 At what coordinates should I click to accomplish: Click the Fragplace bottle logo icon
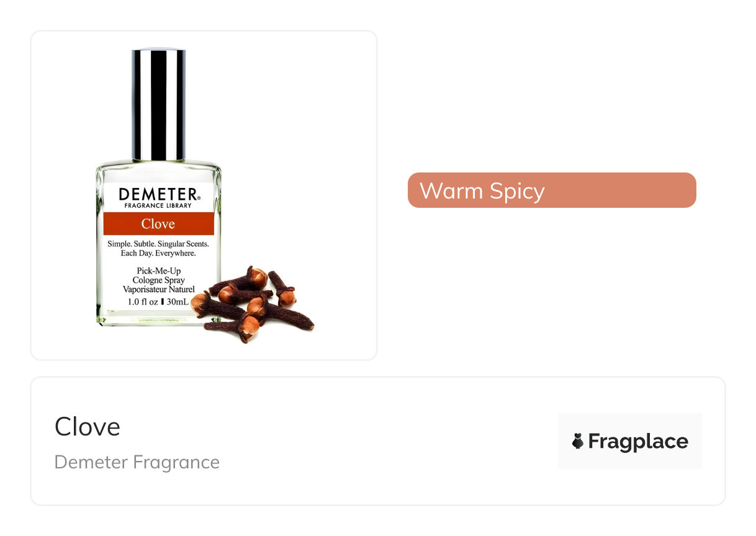coord(577,441)
